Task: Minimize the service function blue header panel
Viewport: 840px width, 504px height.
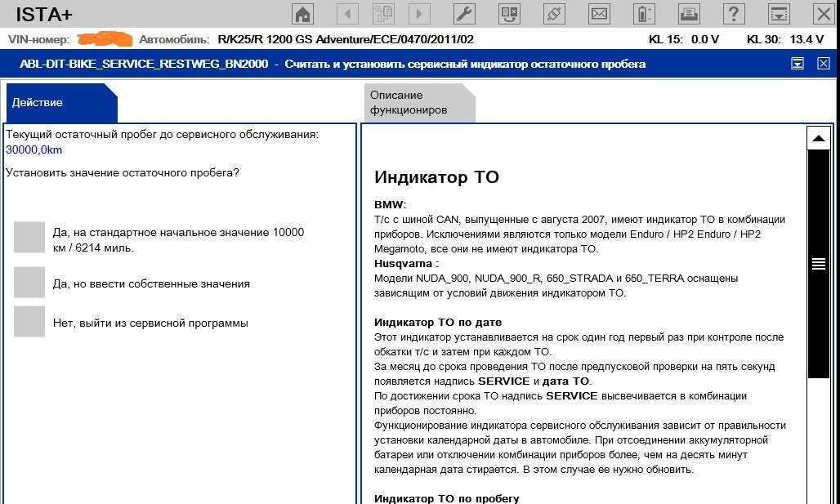Action: click(x=797, y=64)
